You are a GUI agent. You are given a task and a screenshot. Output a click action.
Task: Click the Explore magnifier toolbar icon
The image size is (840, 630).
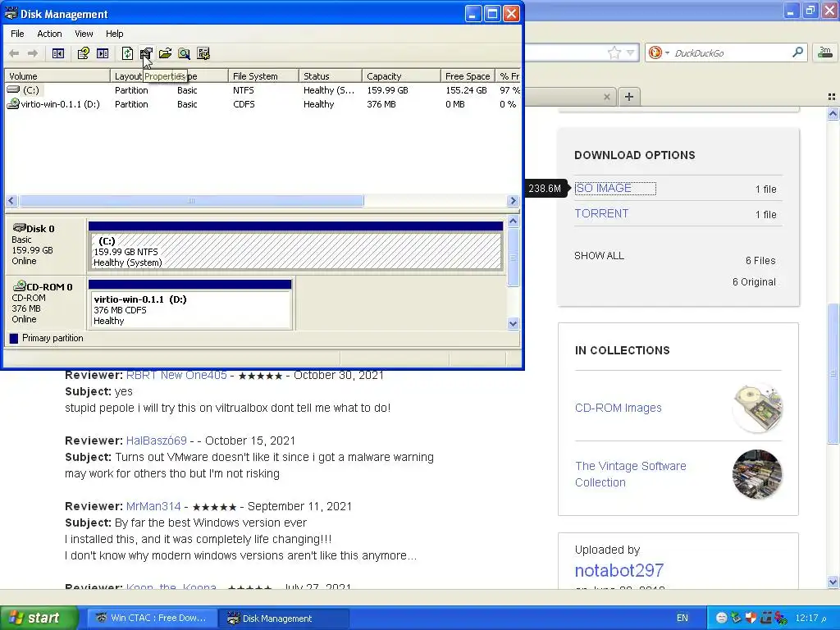[x=184, y=53]
